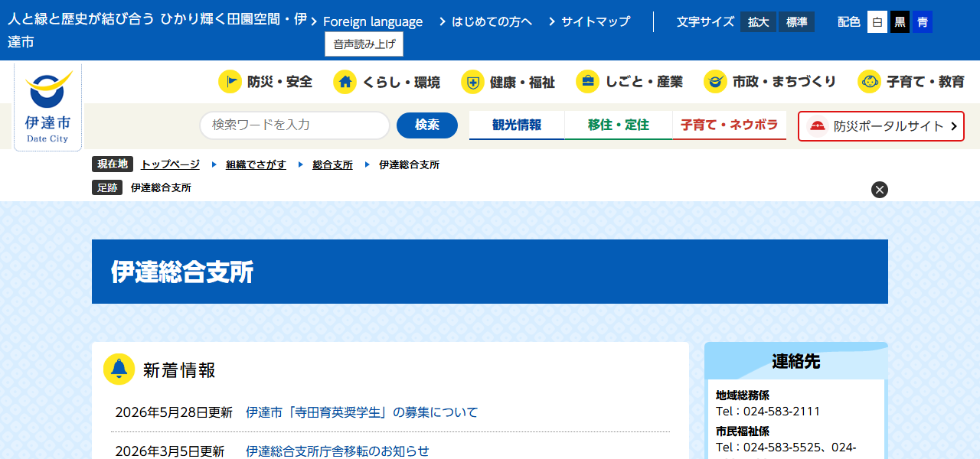Enlarge text with the 拡大 button

point(758,22)
